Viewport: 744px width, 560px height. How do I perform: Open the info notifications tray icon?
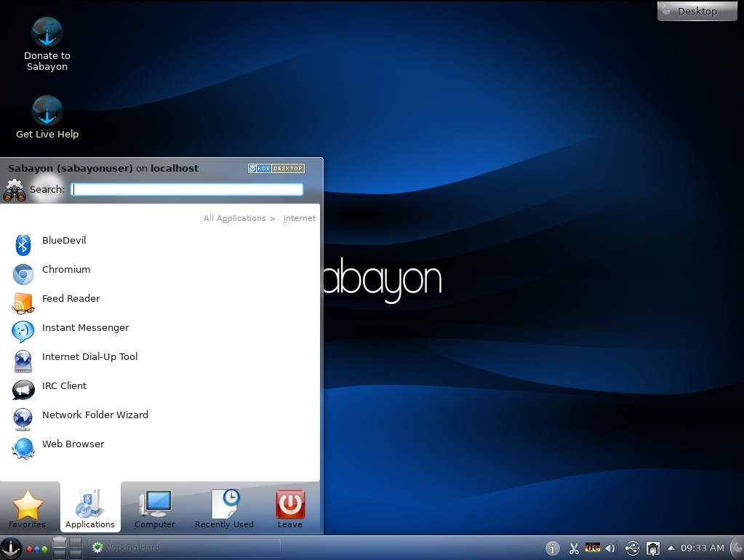click(x=552, y=548)
